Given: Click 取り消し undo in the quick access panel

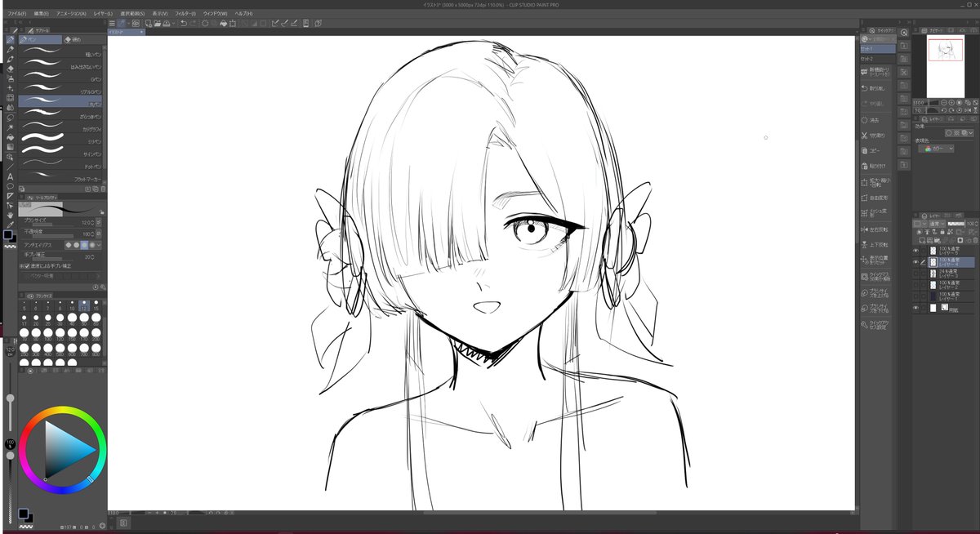Looking at the screenshot, I should [x=878, y=87].
